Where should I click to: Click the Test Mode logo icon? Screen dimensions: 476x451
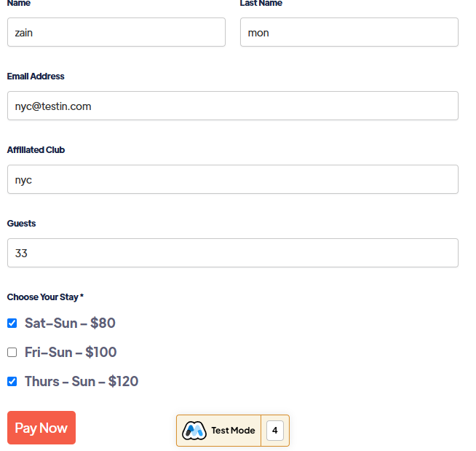pyautogui.click(x=194, y=431)
